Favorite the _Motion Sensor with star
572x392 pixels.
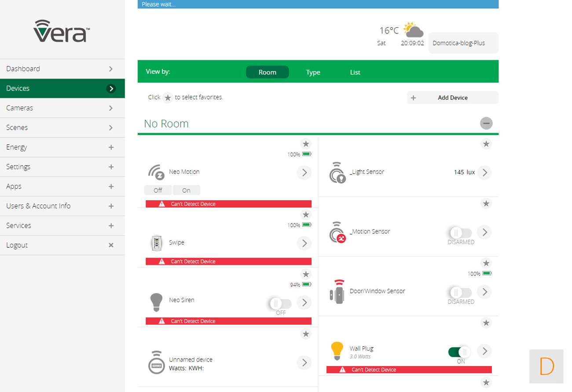coord(486,203)
